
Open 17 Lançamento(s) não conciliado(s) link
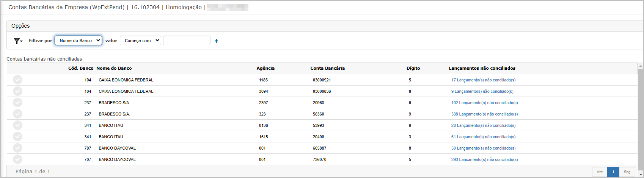tap(484, 80)
